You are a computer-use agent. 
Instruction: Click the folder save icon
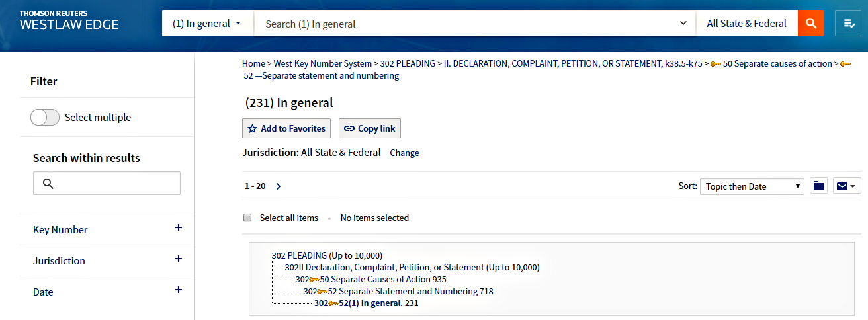coord(819,186)
